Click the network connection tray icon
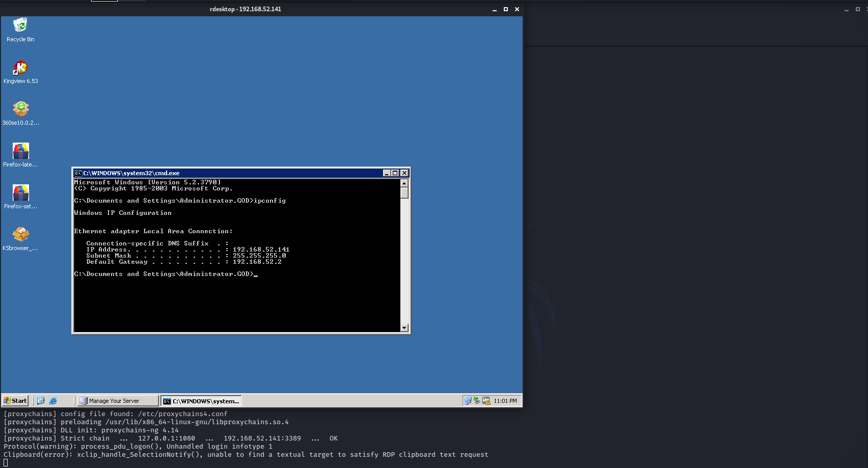The image size is (868, 468). point(468,401)
